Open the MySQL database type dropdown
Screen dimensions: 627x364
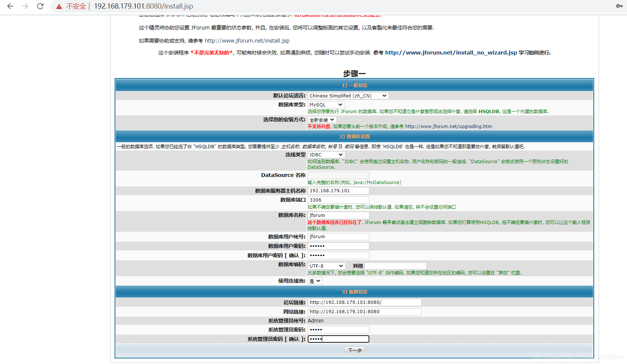click(326, 105)
